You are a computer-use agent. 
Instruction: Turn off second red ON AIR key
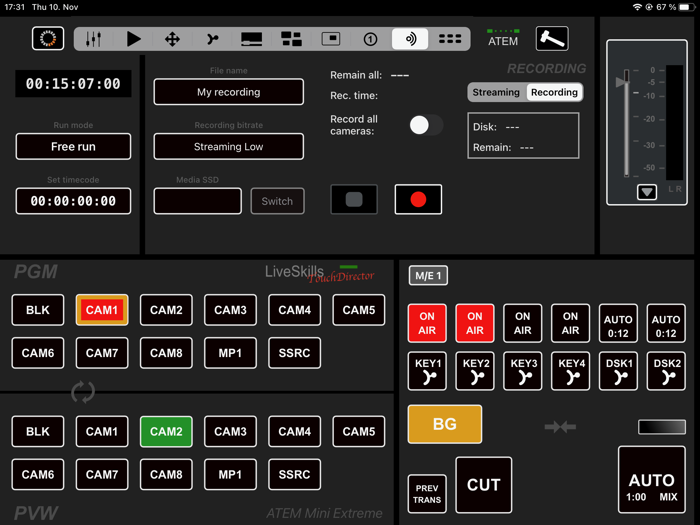[475, 323]
